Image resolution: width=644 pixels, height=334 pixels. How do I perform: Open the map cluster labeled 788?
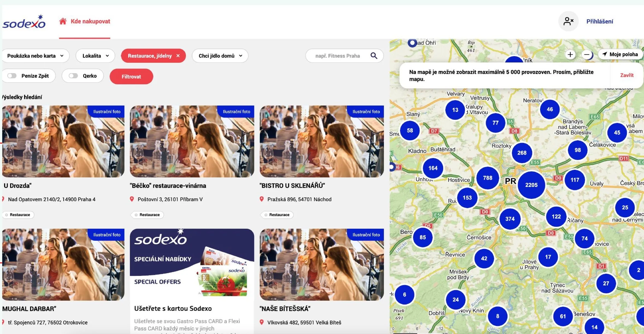pyautogui.click(x=488, y=178)
